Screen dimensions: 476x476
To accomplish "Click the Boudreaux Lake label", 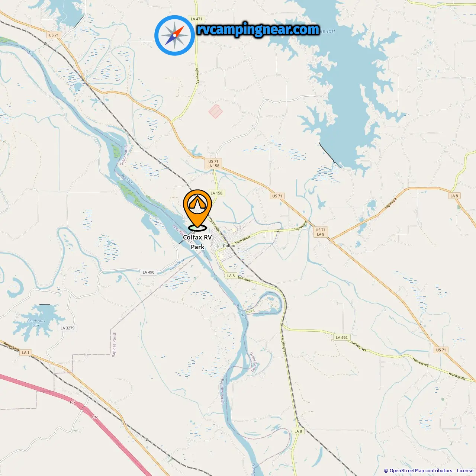I will tap(36, 323).
